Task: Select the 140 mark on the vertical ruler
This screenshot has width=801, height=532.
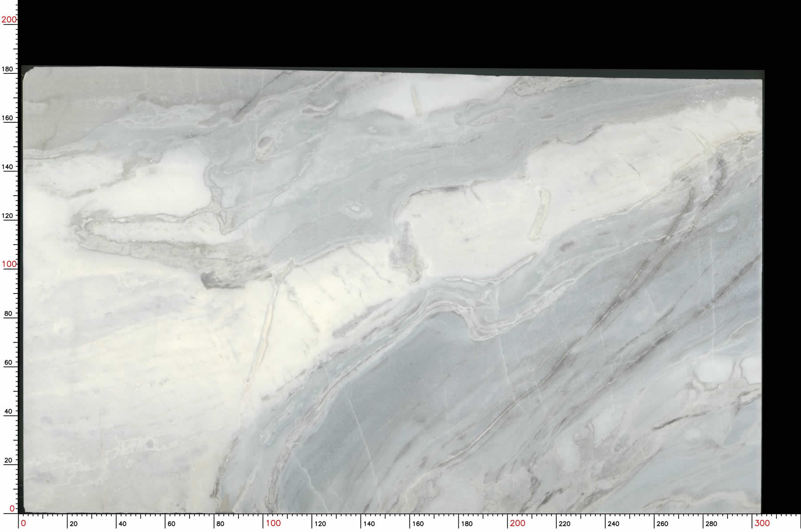Action: coord(8,167)
